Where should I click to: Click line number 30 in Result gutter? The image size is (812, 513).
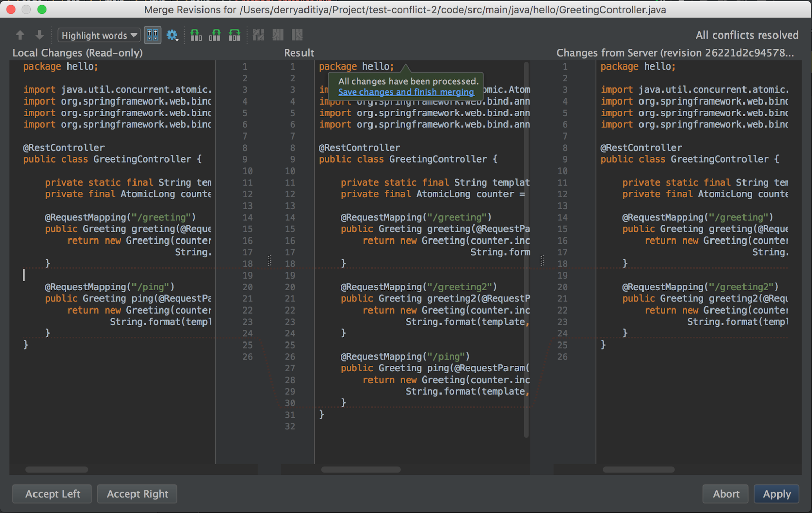(290, 403)
